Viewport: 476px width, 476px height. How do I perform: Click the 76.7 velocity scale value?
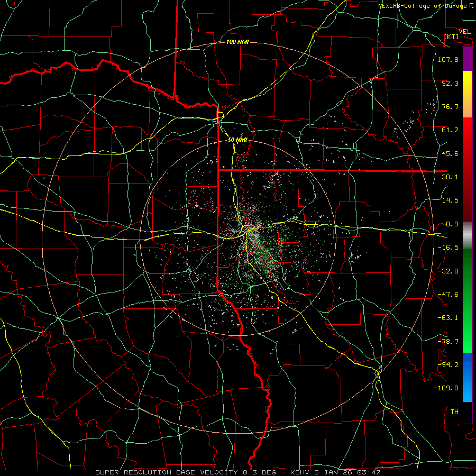(450, 106)
